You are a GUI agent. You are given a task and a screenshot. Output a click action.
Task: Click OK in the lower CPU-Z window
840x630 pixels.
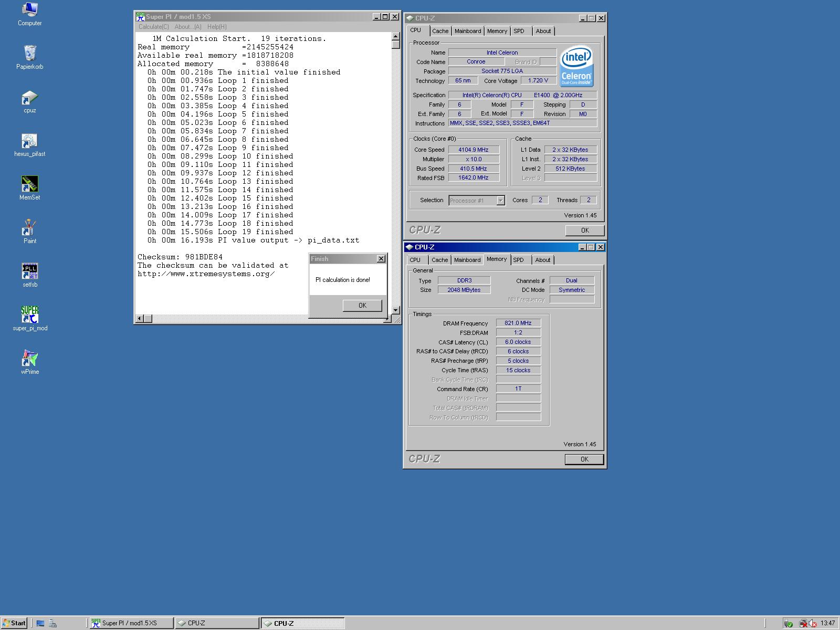click(x=584, y=459)
